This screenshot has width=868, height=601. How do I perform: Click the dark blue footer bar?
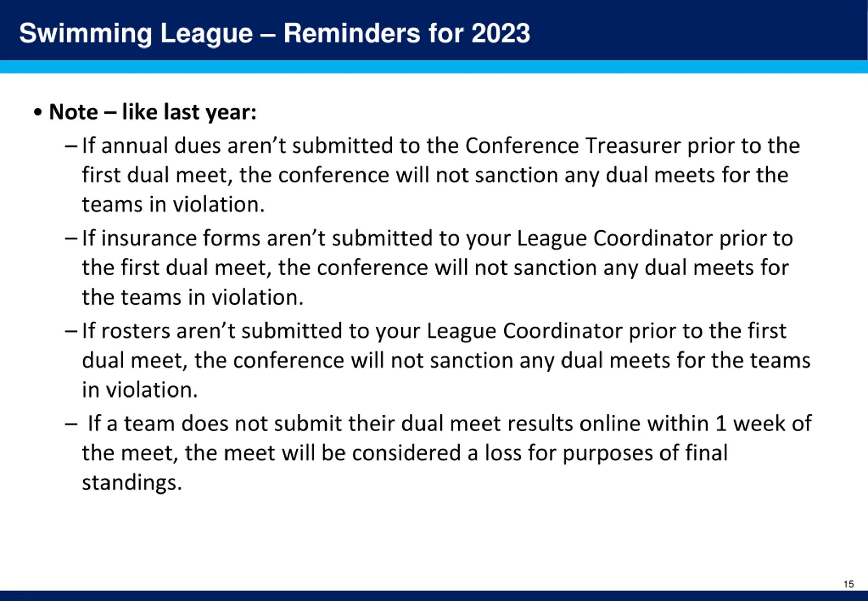pyautogui.click(x=434, y=596)
